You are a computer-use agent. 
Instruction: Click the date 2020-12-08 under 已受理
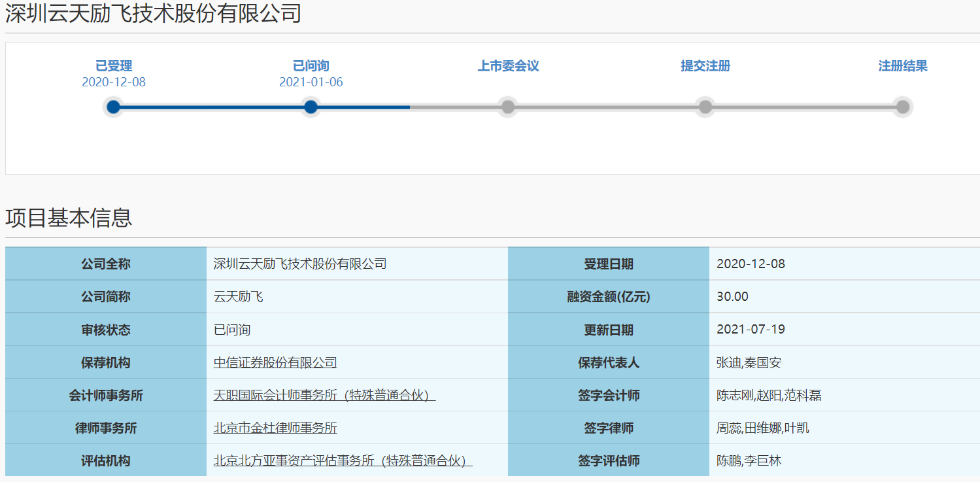[x=114, y=82]
